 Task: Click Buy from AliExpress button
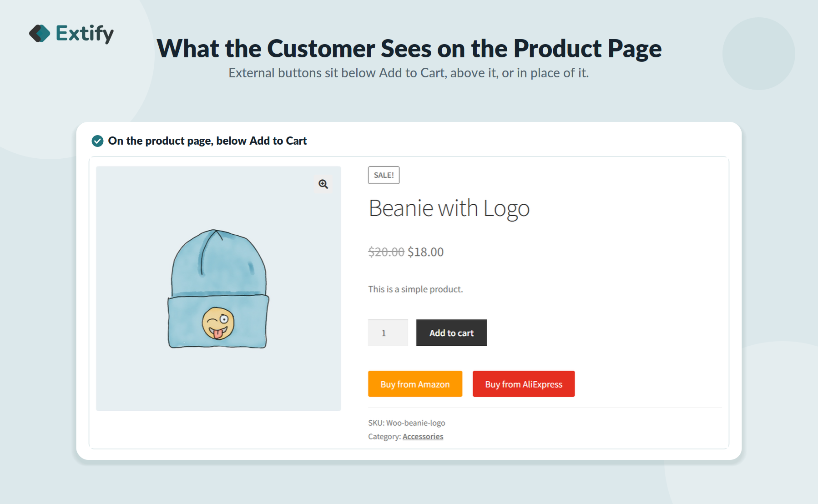tap(524, 384)
